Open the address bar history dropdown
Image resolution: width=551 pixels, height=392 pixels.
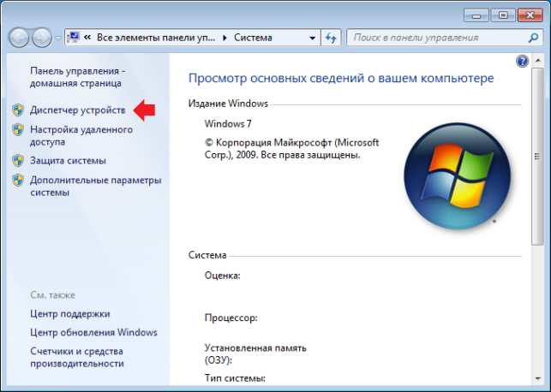[x=312, y=38]
